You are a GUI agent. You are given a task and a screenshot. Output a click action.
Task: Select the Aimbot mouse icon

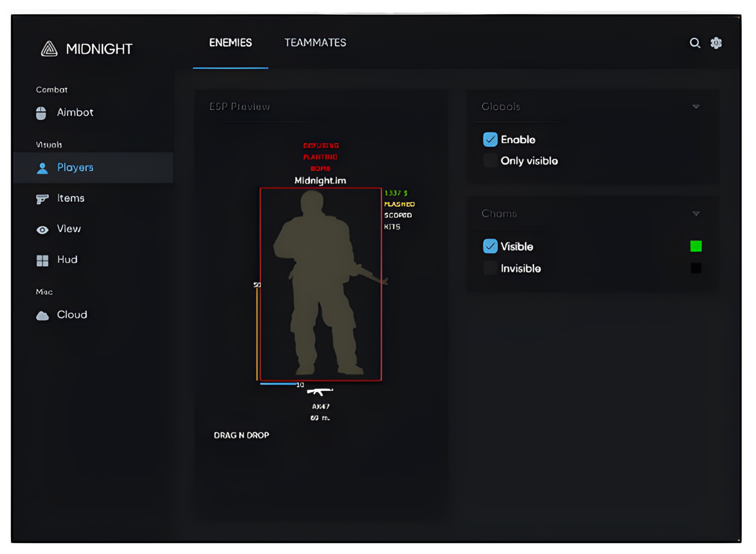tap(42, 113)
